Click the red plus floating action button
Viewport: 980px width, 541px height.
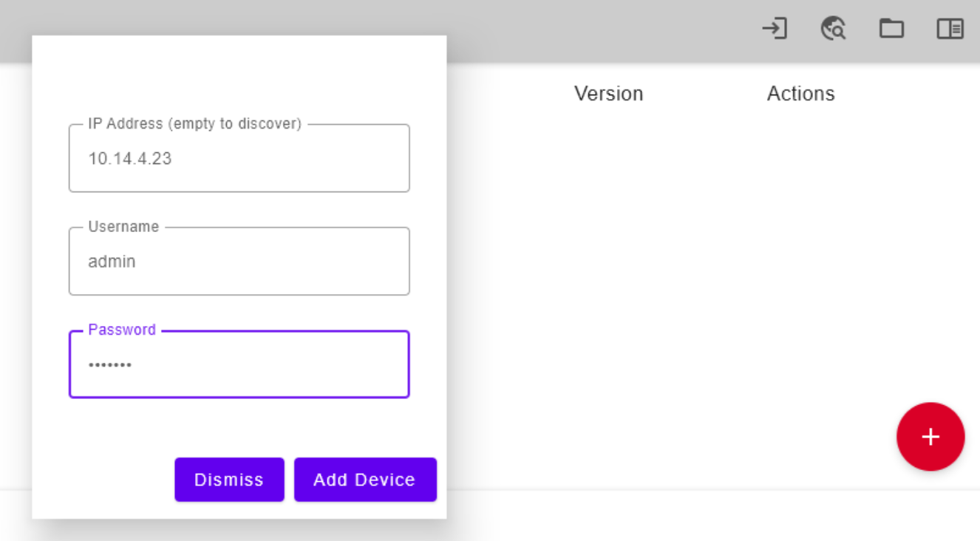tap(930, 437)
